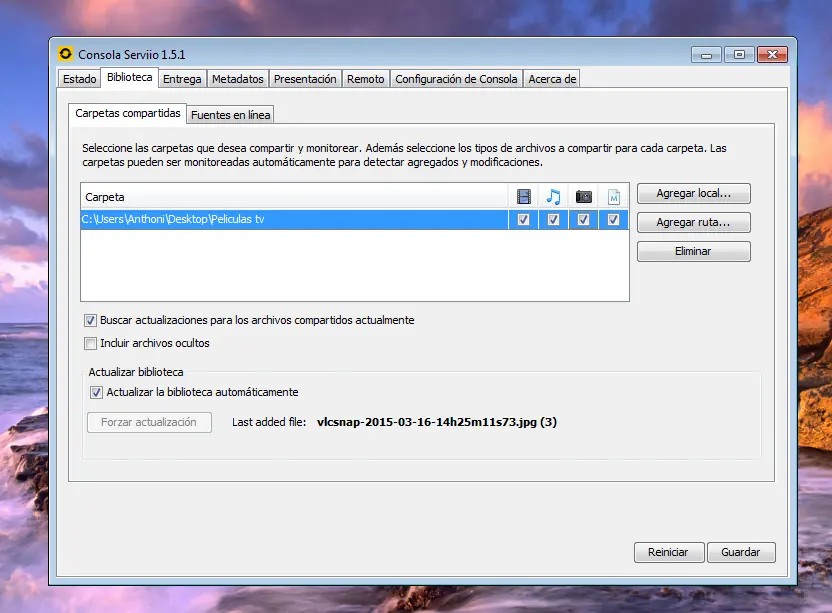The width and height of the screenshot is (832, 613).
Task: Click the camera images column header icon
Action: pyautogui.click(x=584, y=197)
